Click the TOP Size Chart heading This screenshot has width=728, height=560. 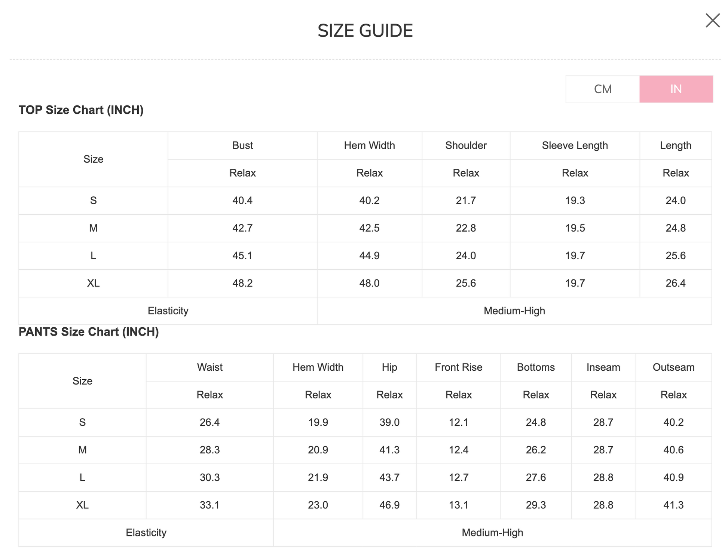tap(81, 110)
